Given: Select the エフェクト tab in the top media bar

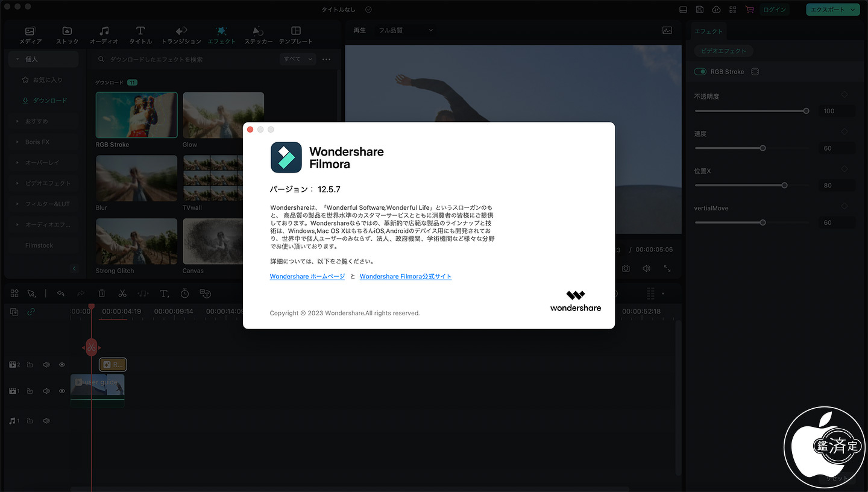Looking at the screenshot, I should click(x=221, y=36).
